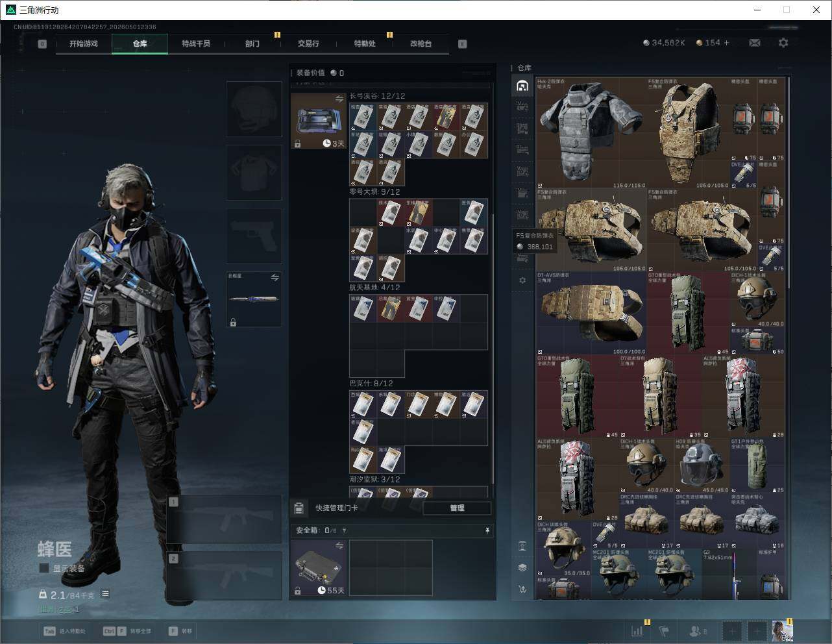This screenshot has width=832, height=644.
Task: Open the weight details list icon
Action: (x=105, y=594)
